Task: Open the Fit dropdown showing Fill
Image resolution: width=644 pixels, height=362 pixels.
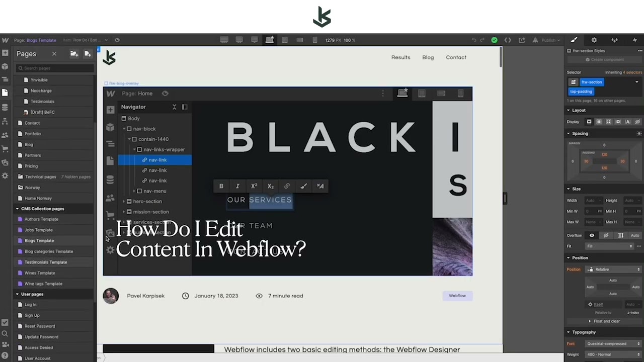Action: click(609, 246)
